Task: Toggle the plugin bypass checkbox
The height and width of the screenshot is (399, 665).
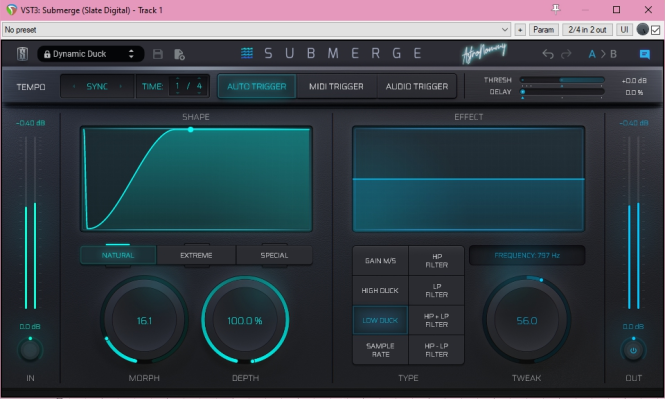Action: (656, 30)
